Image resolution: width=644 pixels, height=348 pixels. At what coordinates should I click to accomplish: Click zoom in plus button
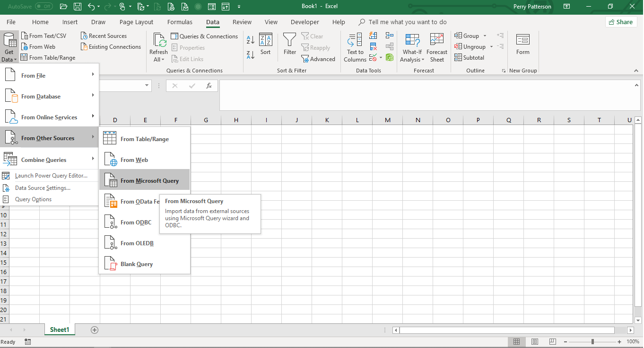pyautogui.click(x=619, y=342)
